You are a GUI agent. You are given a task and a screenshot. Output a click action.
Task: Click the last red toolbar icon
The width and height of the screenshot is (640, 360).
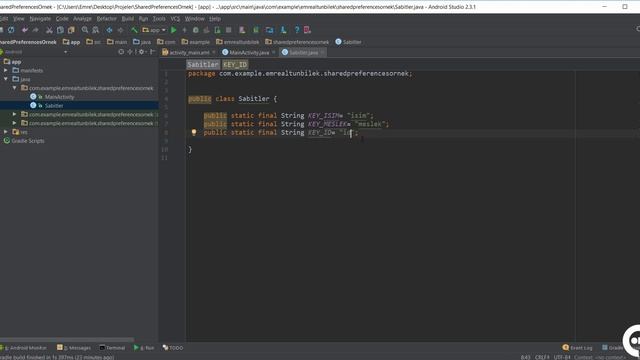point(307,30)
